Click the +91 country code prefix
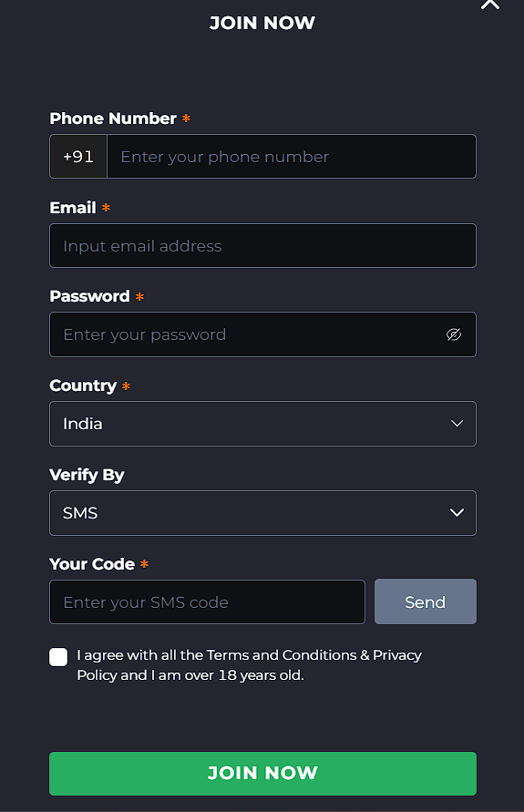The image size is (524, 812). [x=78, y=157]
